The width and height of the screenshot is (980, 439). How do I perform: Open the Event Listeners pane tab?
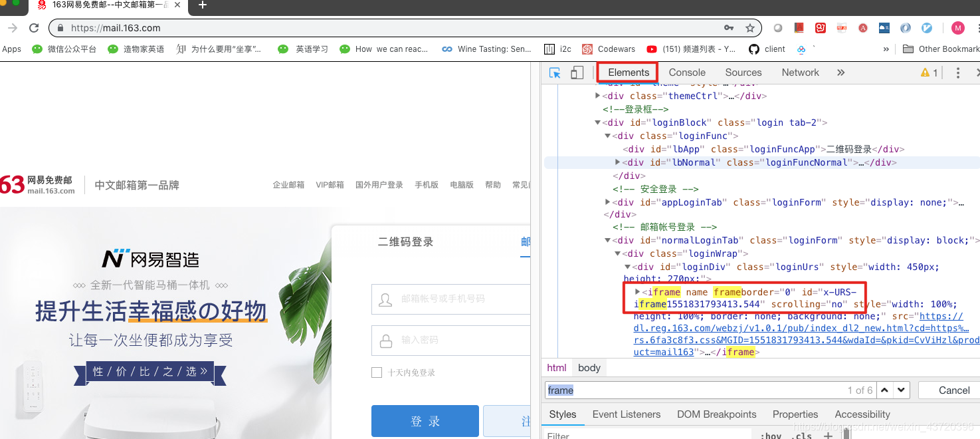pos(627,414)
